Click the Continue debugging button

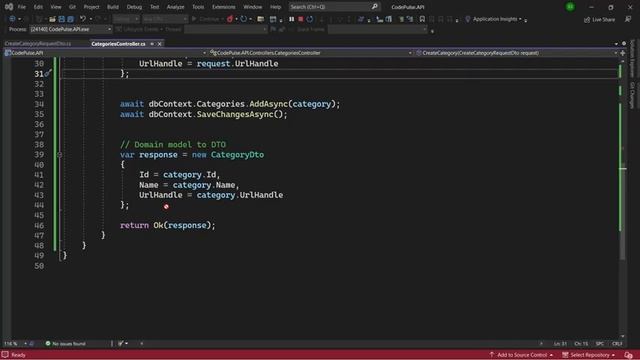(x=207, y=19)
